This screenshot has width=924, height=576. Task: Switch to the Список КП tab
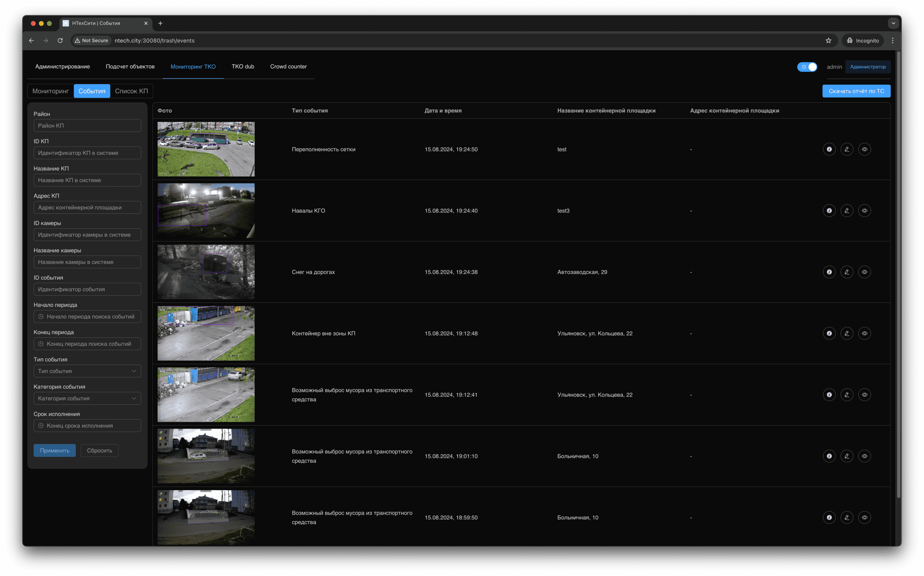click(x=131, y=91)
